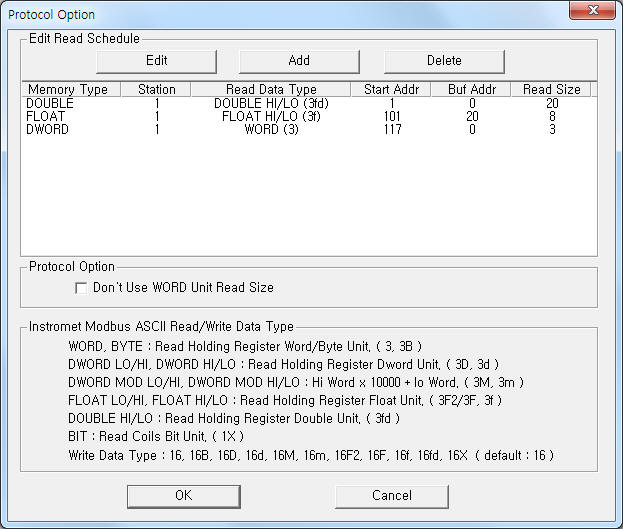Click the Add button

(299, 61)
